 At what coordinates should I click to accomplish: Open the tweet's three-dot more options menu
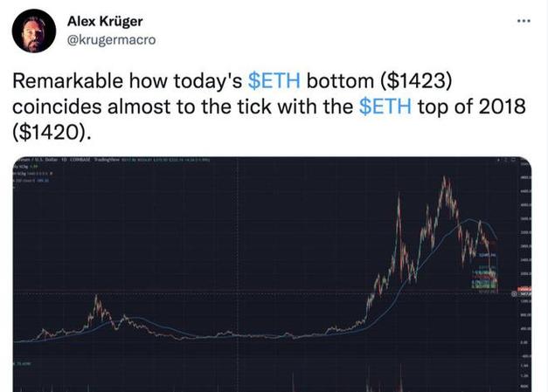pyautogui.click(x=523, y=20)
